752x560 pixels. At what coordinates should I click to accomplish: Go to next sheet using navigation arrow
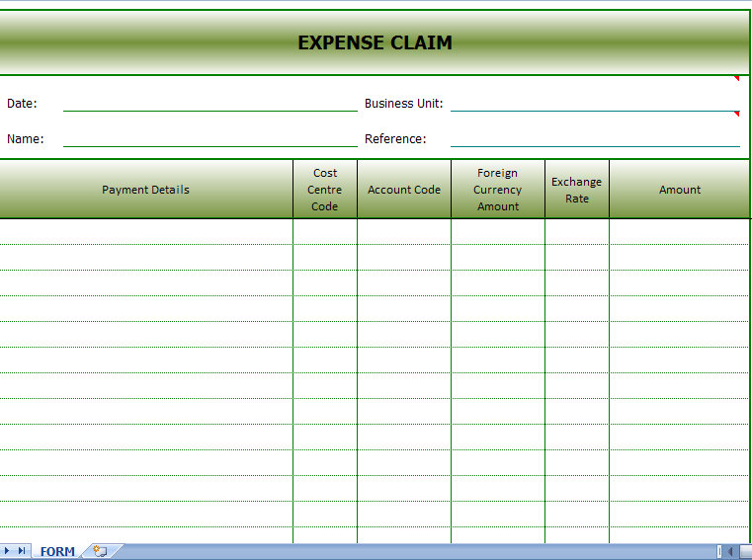coord(7,551)
